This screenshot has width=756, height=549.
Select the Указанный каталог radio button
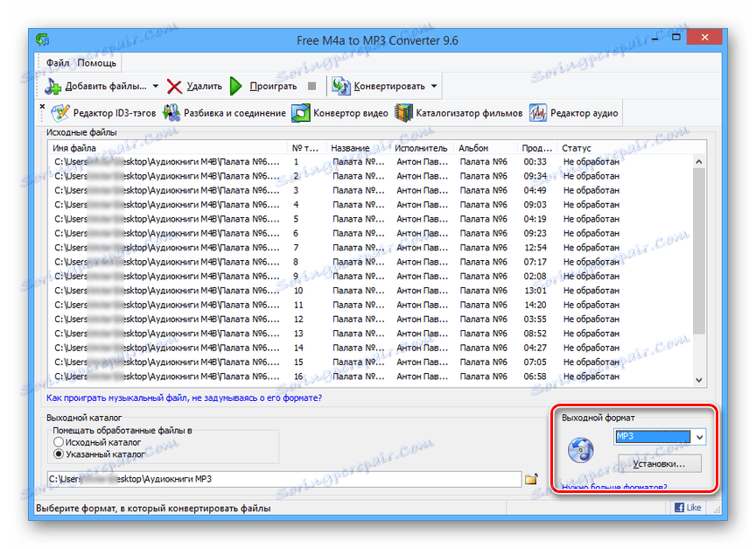click(x=59, y=454)
